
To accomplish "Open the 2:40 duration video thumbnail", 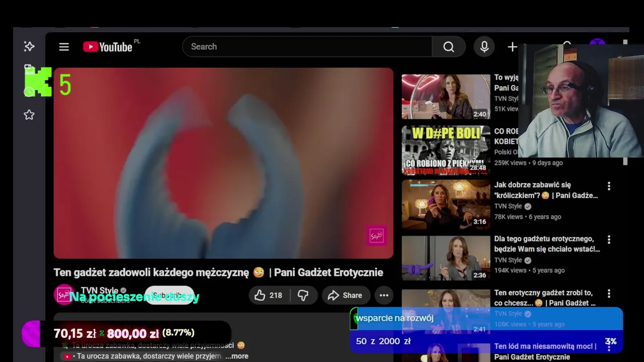I will [x=446, y=97].
